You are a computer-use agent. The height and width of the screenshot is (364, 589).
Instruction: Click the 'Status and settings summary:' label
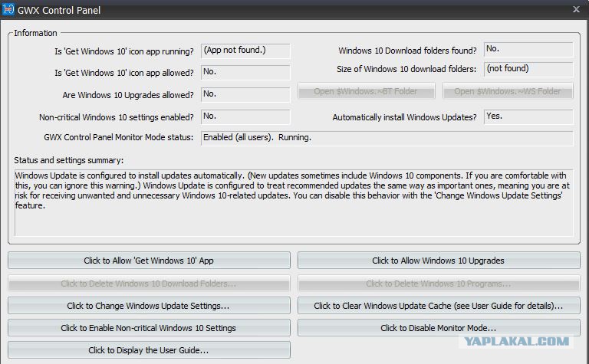[69, 160]
